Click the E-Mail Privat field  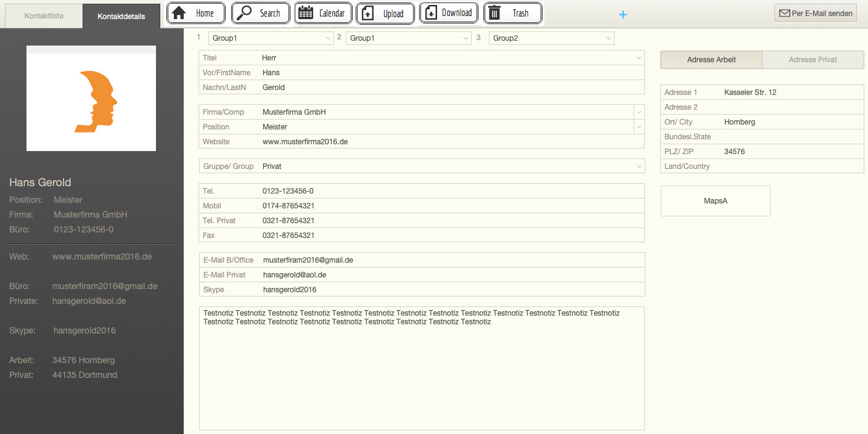pyautogui.click(x=422, y=275)
